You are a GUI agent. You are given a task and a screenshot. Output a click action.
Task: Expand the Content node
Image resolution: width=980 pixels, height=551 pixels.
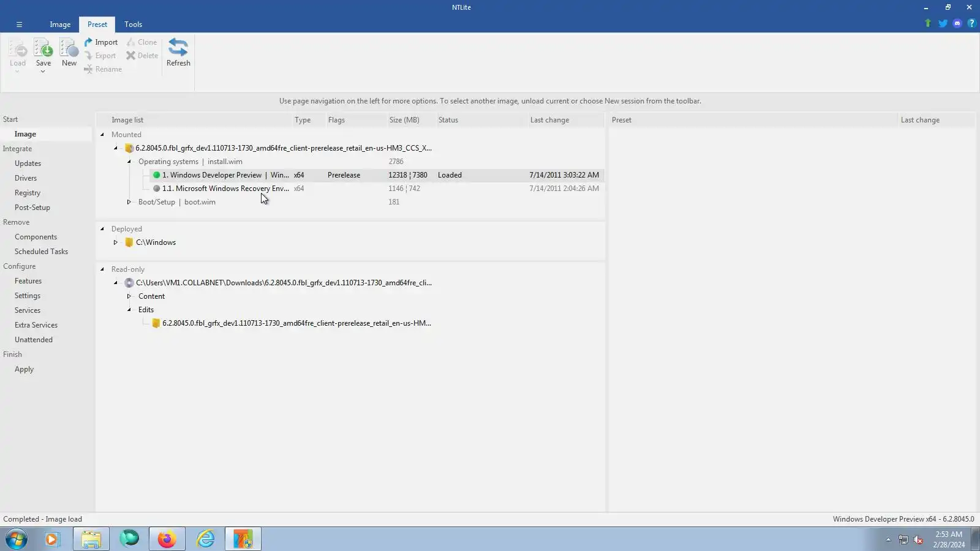[x=129, y=296]
